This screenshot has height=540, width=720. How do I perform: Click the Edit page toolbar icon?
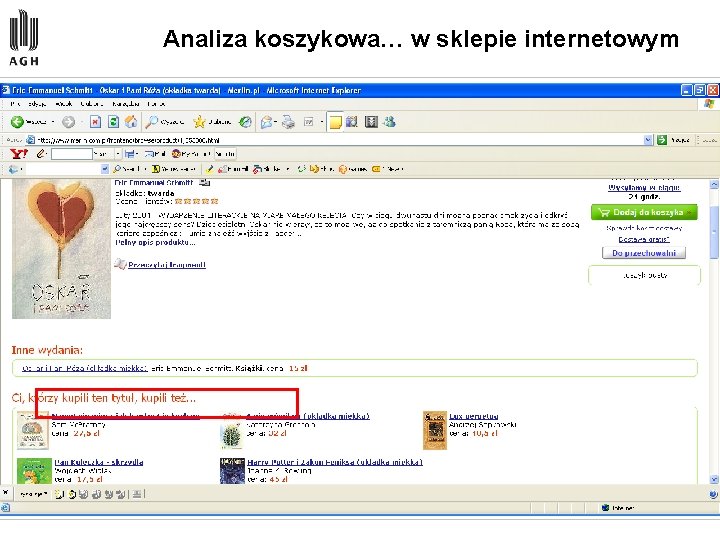(309, 122)
